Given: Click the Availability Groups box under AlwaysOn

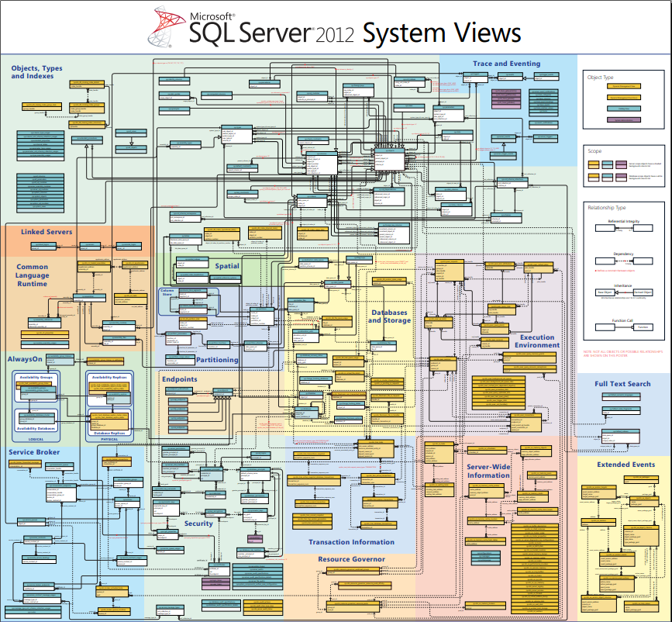Looking at the screenshot, I should (36, 377).
